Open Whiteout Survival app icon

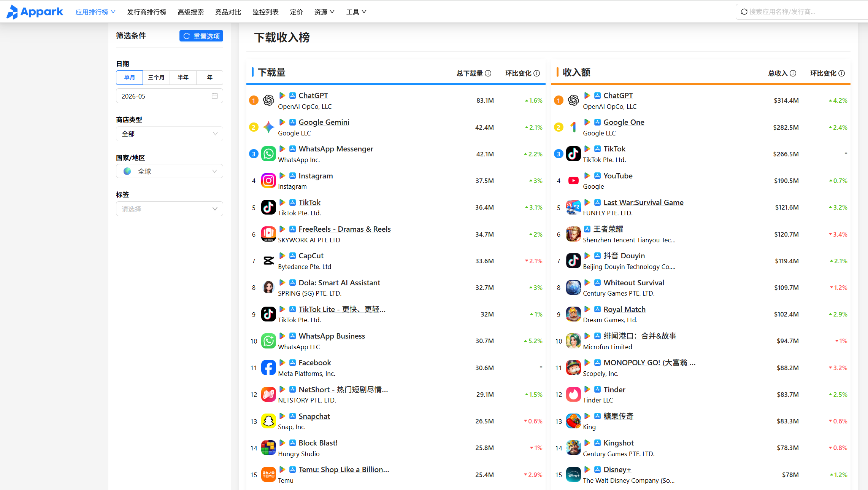[573, 288]
